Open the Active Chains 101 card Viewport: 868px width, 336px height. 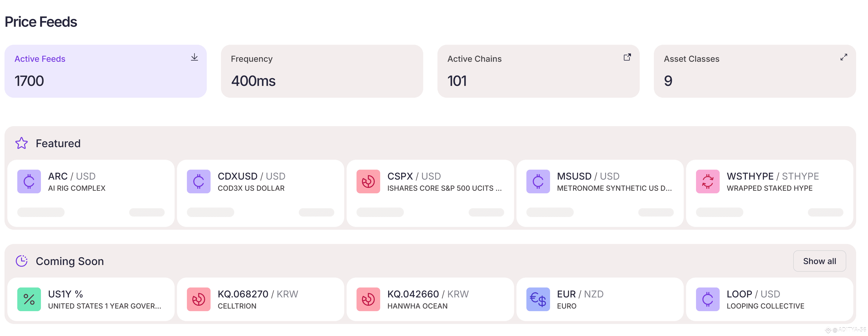tap(538, 71)
